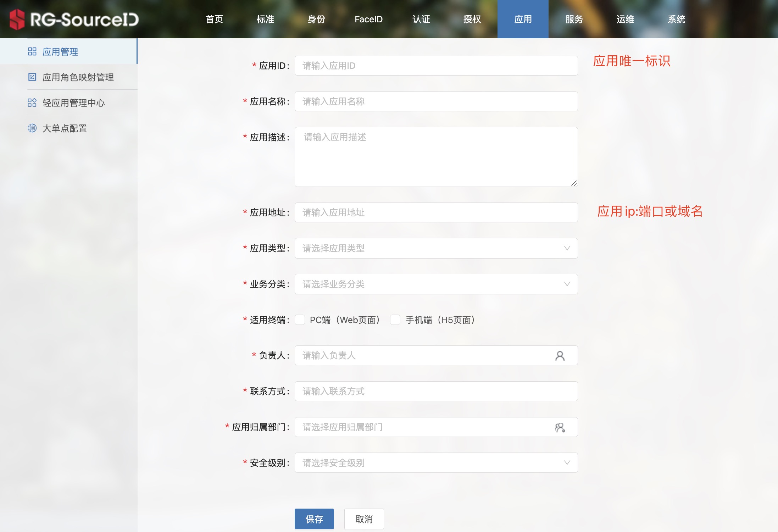Open the 业务分类 dropdown

436,284
